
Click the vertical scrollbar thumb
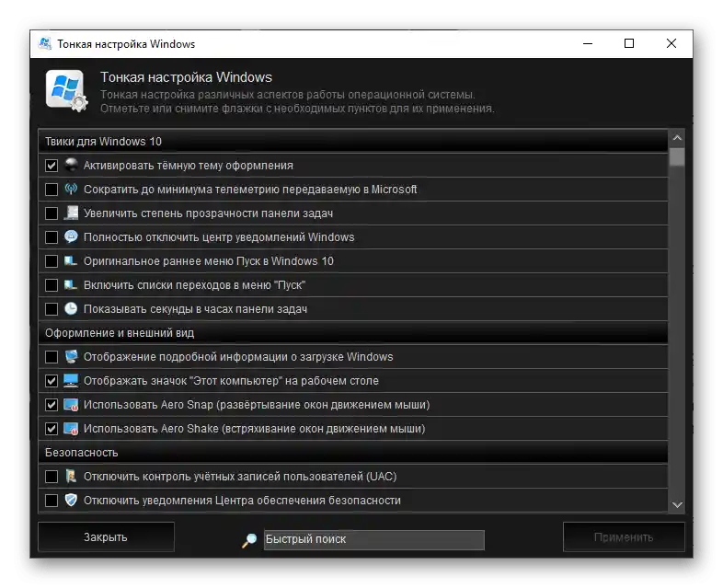(677, 156)
